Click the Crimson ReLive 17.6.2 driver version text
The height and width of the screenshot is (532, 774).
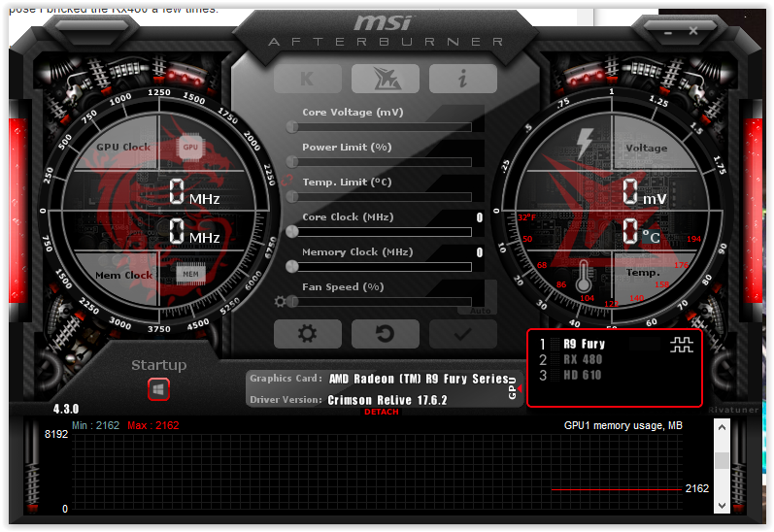387,400
